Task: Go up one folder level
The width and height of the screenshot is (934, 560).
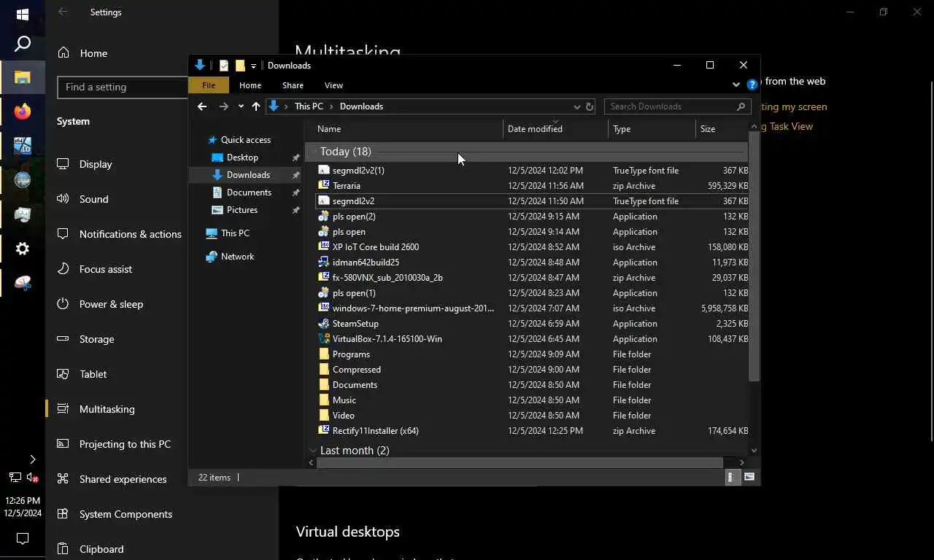Action: pyautogui.click(x=255, y=106)
